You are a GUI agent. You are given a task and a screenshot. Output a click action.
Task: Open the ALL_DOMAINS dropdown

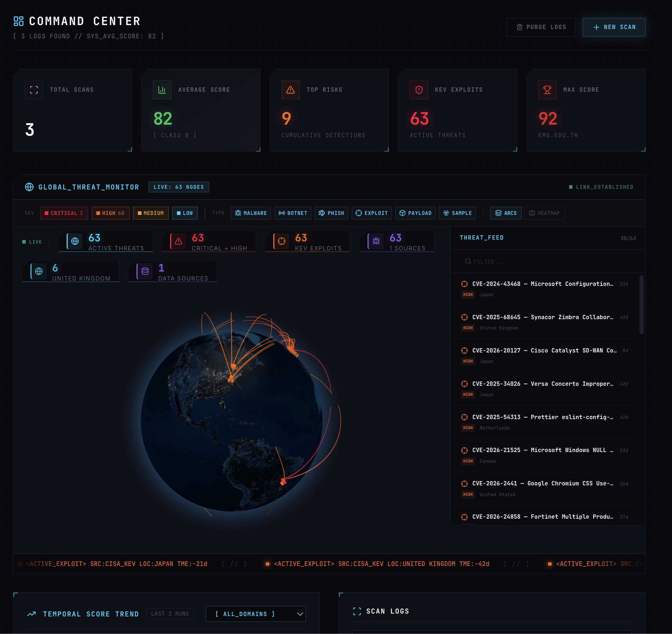pyautogui.click(x=256, y=614)
